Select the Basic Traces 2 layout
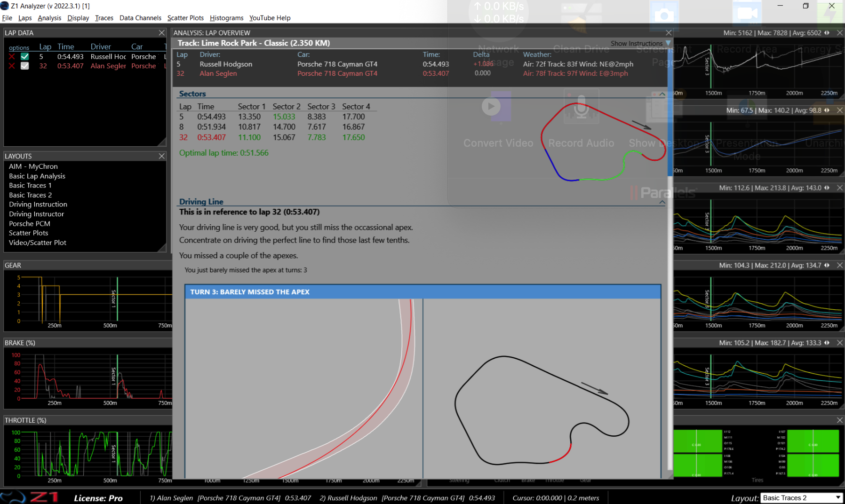 [x=30, y=195]
